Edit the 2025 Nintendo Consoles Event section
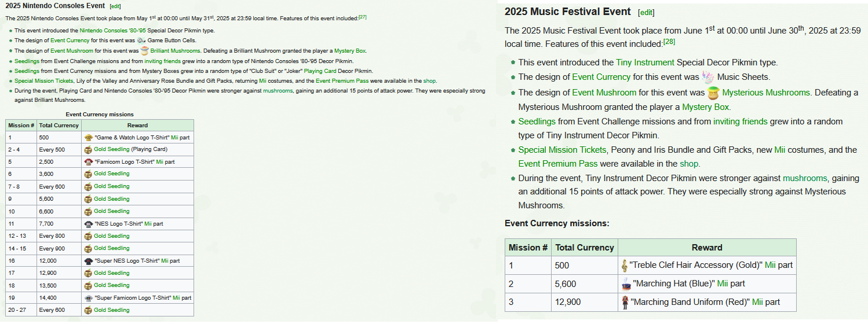The height and width of the screenshot is (324, 868). (x=115, y=6)
